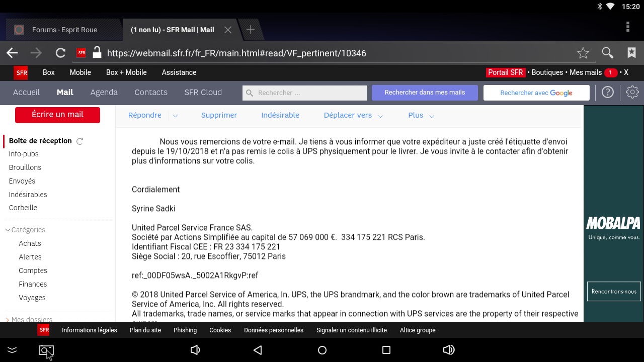The image size is (644, 362).
Task: Click the Portail SFR link
Action: pyautogui.click(x=506, y=72)
